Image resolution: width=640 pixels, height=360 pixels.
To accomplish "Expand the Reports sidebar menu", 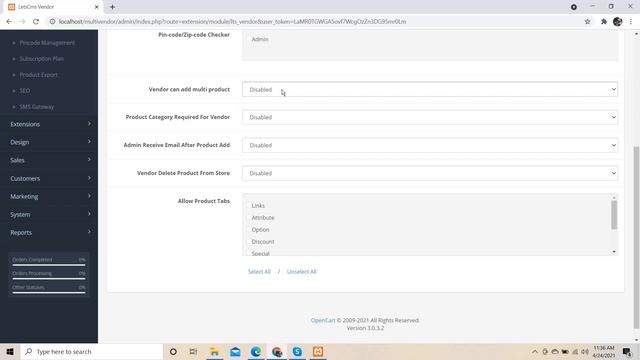I will tap(49, 232).
